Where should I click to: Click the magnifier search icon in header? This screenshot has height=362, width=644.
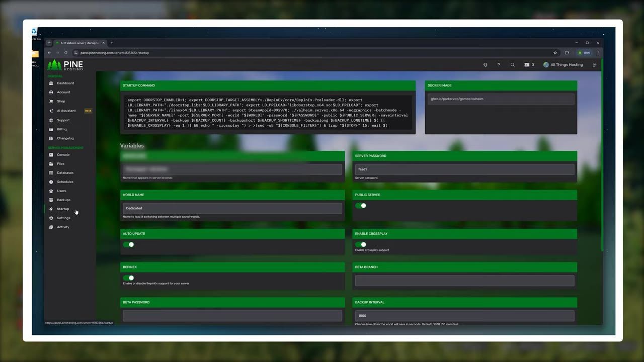(x=512, y=64)
